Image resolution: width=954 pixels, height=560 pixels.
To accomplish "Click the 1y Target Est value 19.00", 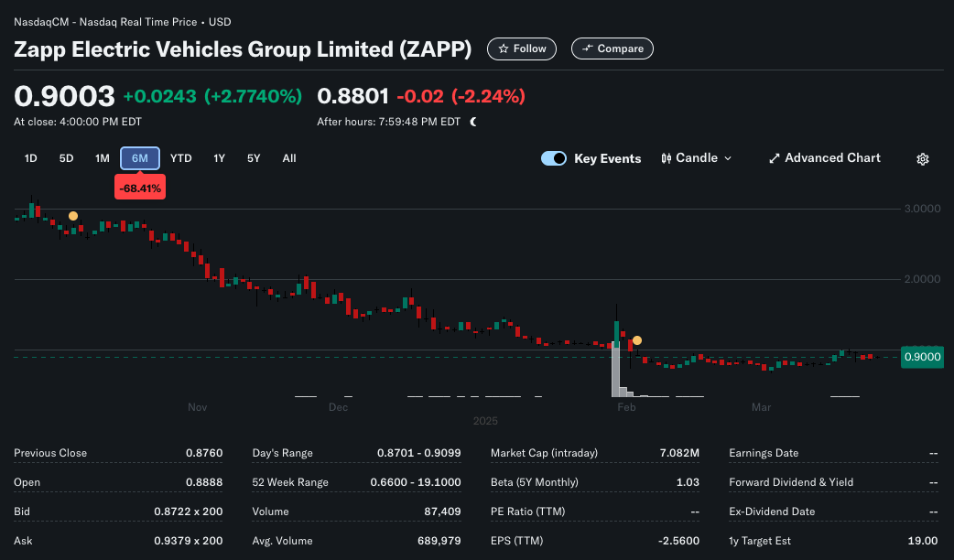I will [x=922, y=541].
